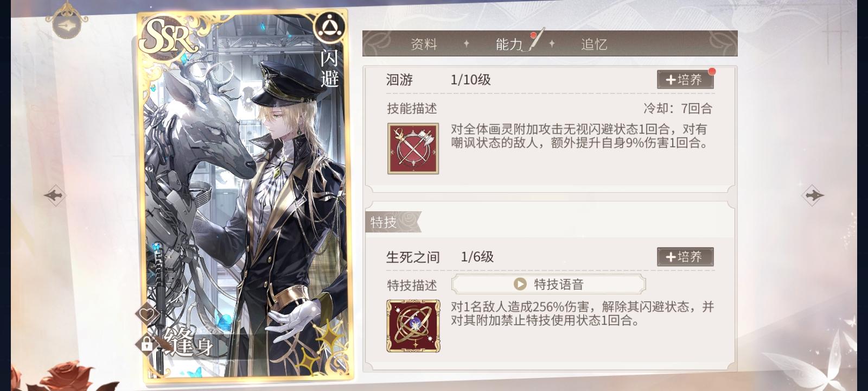The image size is (868, 391).
Task: Click the 生死之间 special skill icon
Action: (413, 326)
